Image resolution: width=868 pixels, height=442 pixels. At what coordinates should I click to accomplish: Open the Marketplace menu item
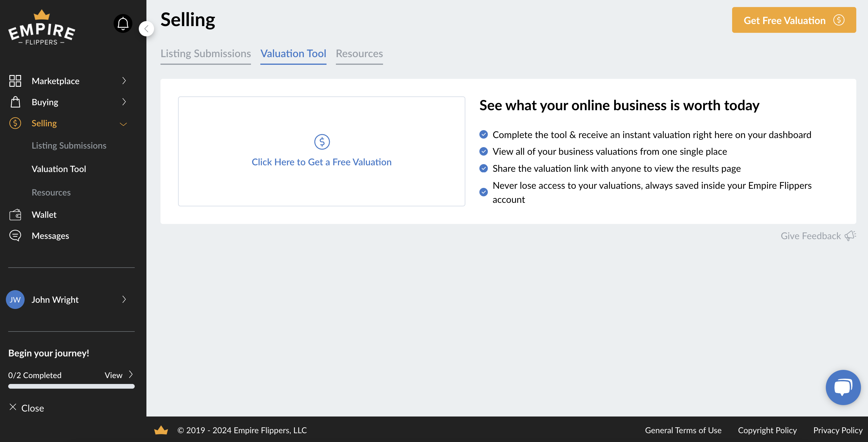click(x=56, y=81)
